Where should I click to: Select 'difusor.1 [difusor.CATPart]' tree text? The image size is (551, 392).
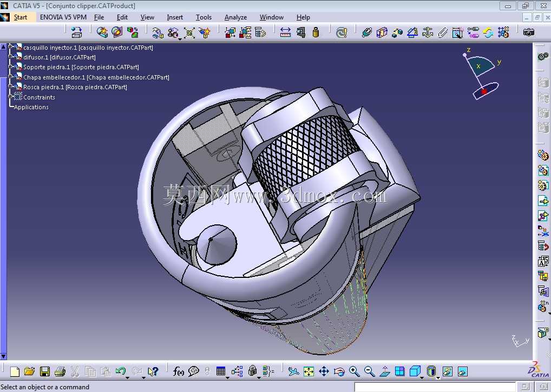60,57
